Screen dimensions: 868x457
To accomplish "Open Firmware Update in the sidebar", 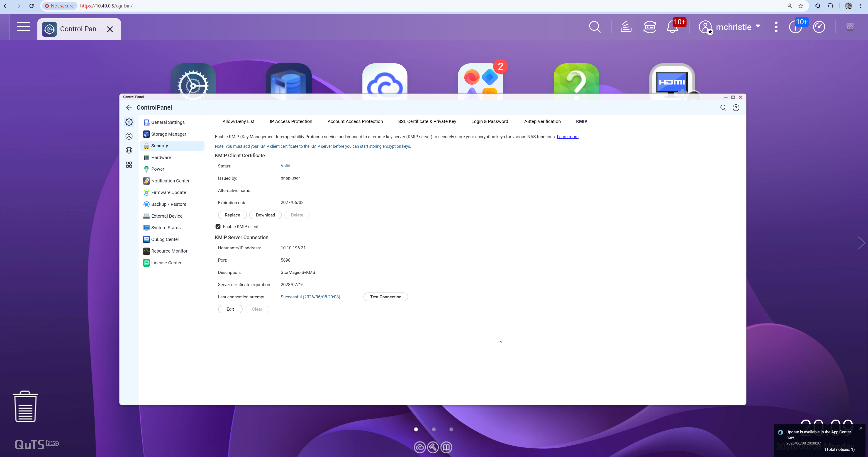I will [x=172, y=193].
